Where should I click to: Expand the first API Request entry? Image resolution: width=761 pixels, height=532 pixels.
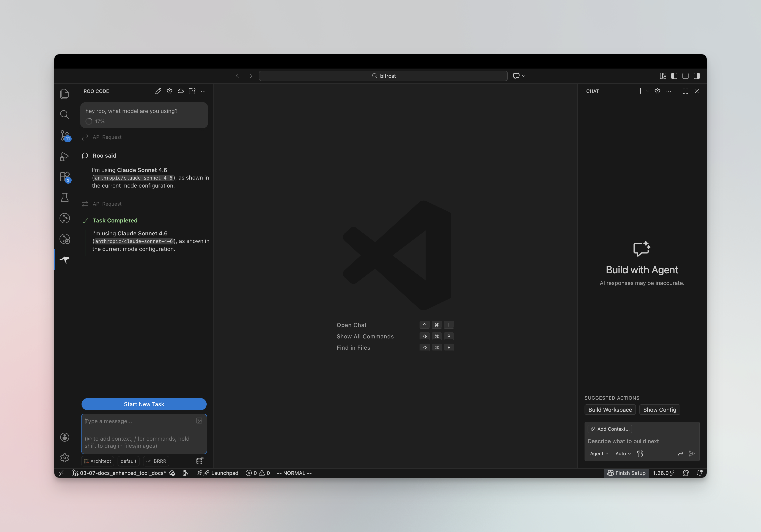[x=107, y=137]
